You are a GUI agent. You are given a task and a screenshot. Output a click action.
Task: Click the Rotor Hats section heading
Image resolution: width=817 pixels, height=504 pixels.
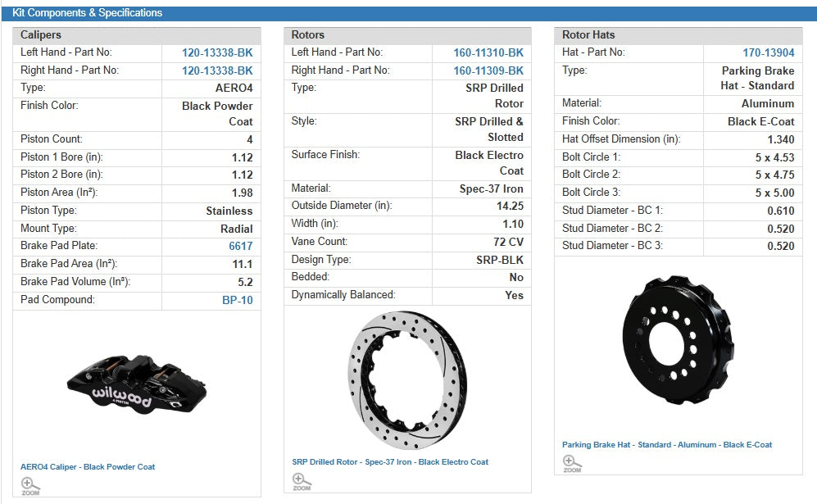pyautogui.click(x=588, y=35)
